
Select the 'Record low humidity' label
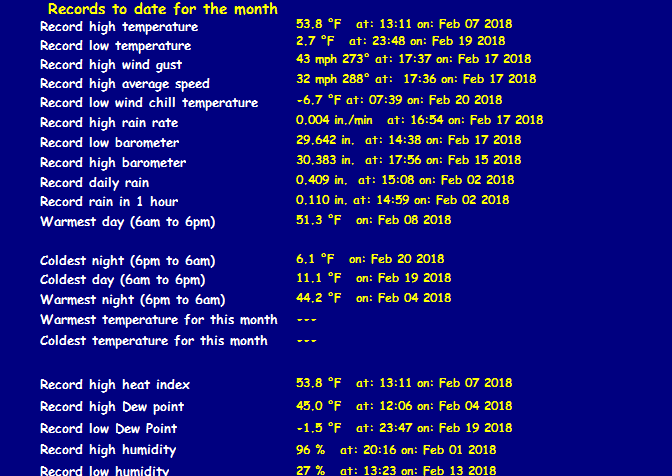105,470
